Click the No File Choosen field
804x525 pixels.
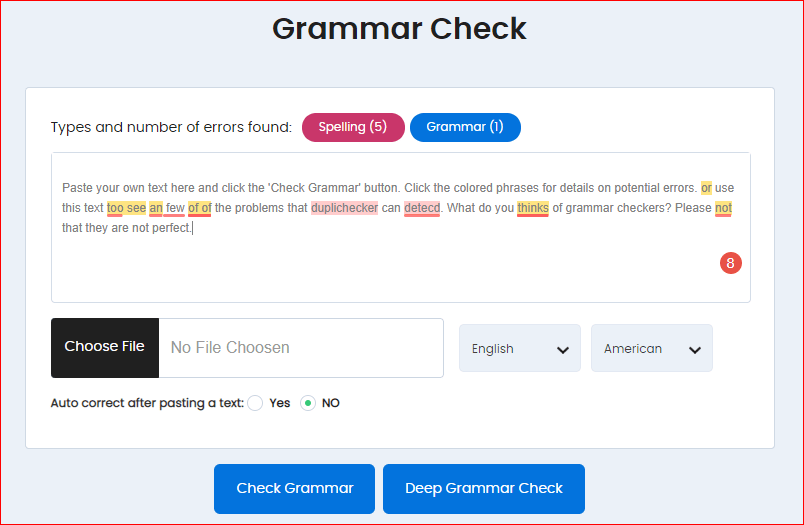tap(300, 348)
